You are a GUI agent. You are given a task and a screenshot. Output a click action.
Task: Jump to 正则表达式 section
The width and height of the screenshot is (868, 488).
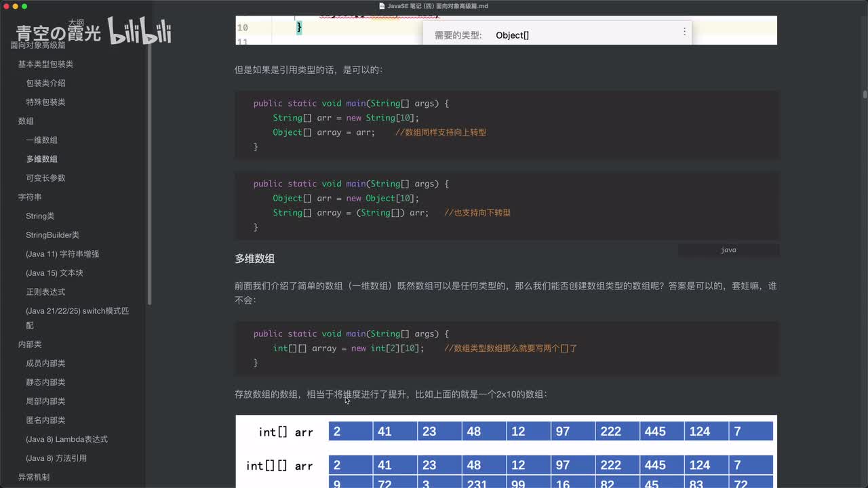point(45,292)
